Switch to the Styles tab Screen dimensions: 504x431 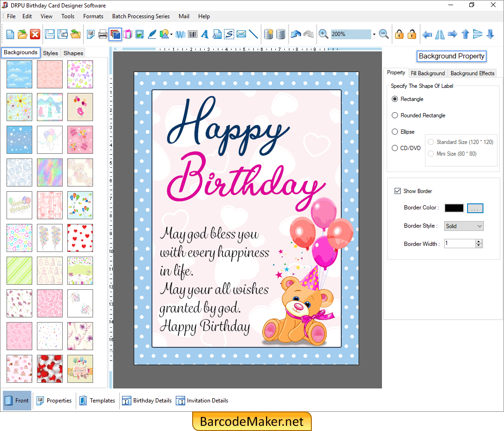click(x=50, y=53)
